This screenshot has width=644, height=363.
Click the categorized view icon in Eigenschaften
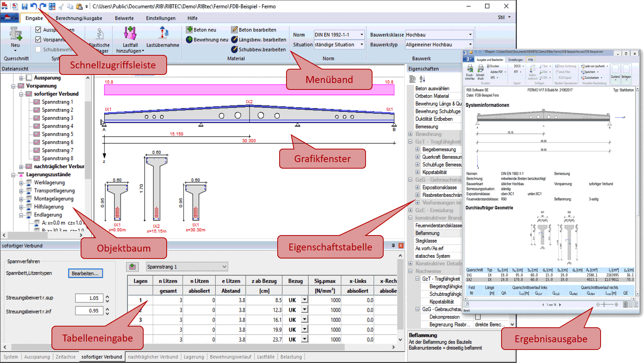pyautogui.click(x=412, y=79)
